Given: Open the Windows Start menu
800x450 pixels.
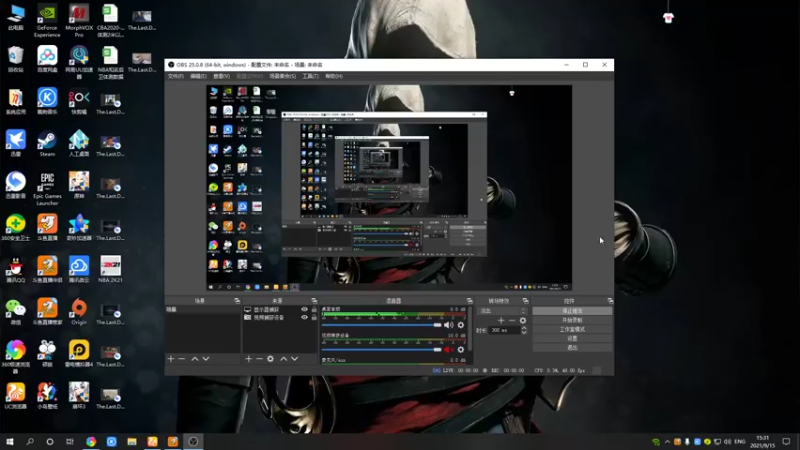Looking at the screenshot, I should (10, 442).
